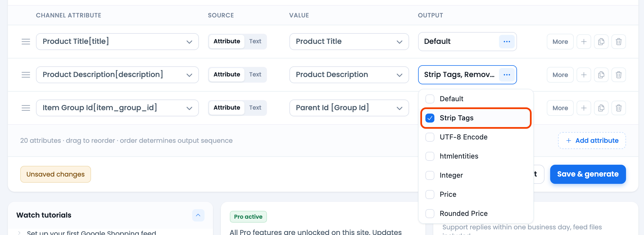Expand the Product Description value dropdown
Viewport: 644px width, 235px height.
[349, 75]
